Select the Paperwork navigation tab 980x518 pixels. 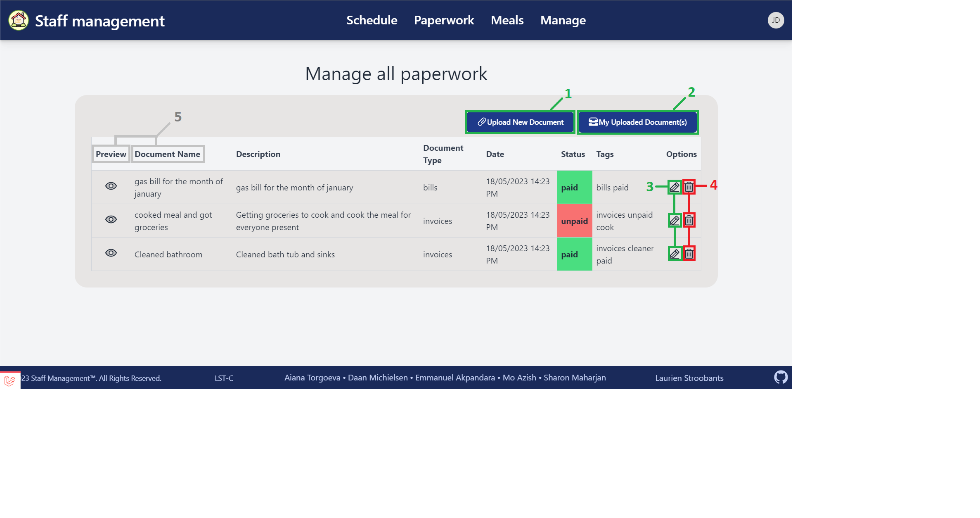(x=444, y=19)
